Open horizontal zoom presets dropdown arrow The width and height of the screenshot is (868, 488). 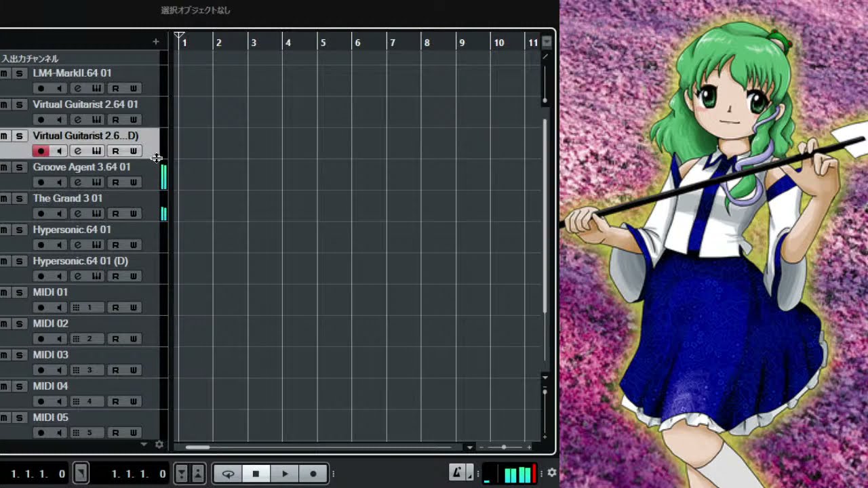click(x=470, y=447)
